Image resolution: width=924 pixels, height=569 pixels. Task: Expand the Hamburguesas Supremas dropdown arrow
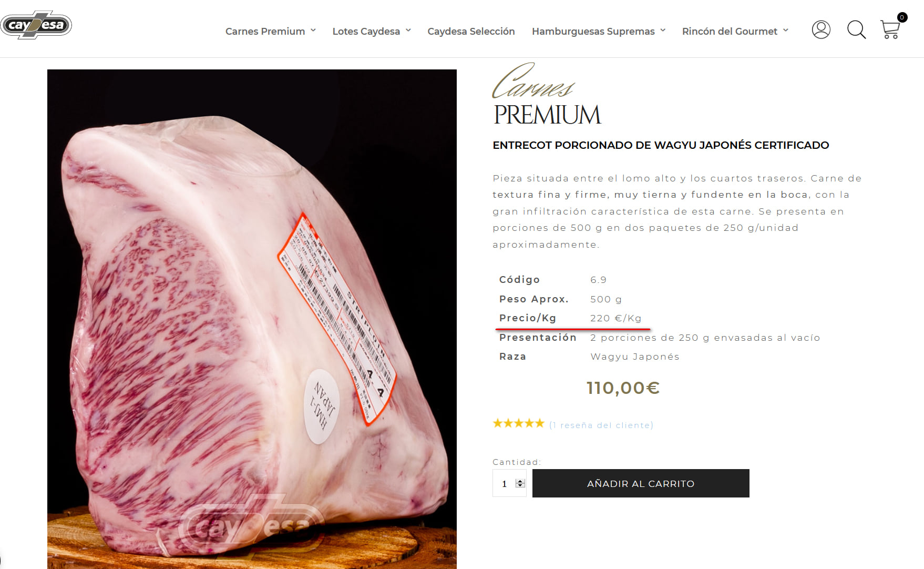point(663,31)
